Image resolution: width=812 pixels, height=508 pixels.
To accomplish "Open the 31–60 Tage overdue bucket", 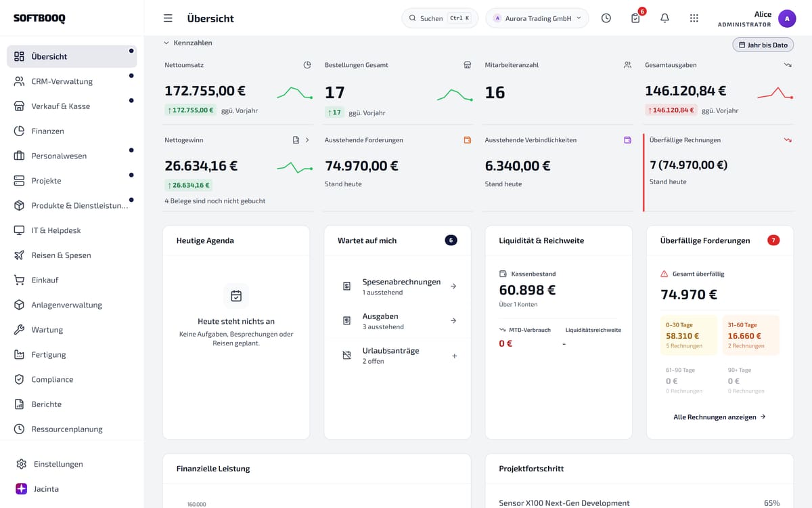I will 751,335.
